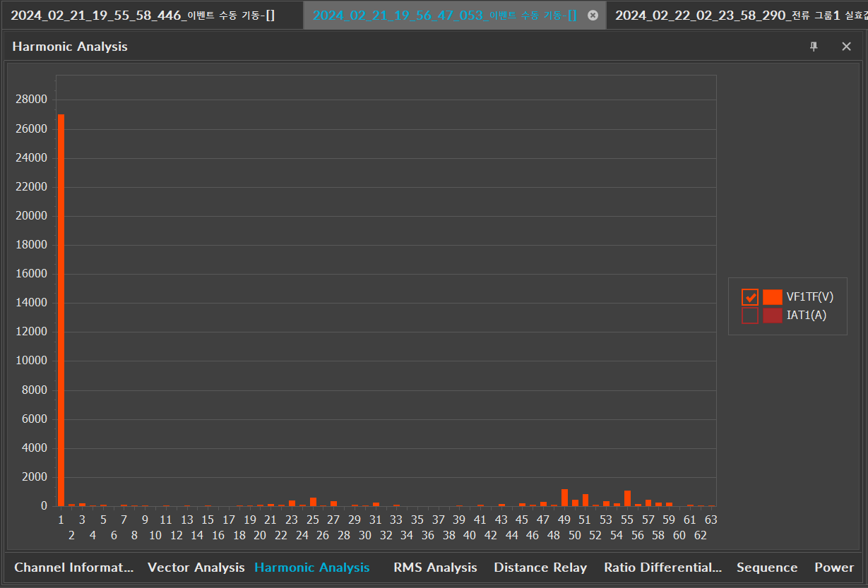The width and height of the screenshot is (868, 588).
Task: Click the orange VF1TF(V) color swatch
Action: pyautogui.click(x=772, y=297)
